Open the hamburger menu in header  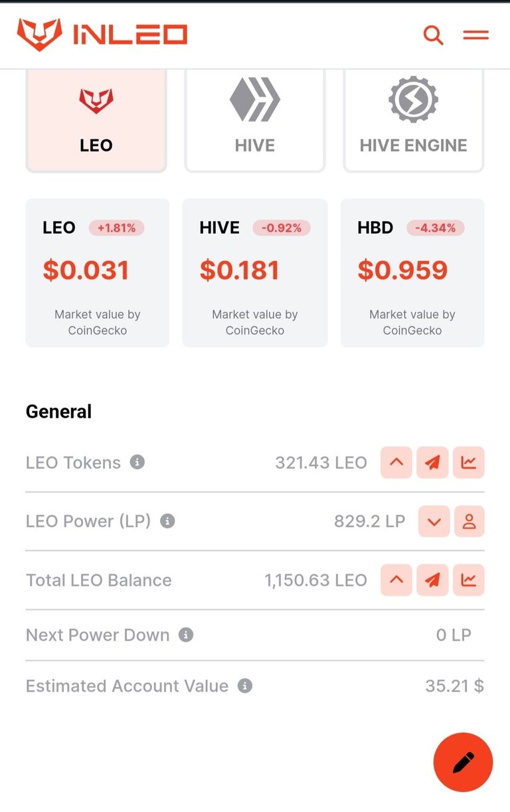pyautogui.click(x=476, y=35)
